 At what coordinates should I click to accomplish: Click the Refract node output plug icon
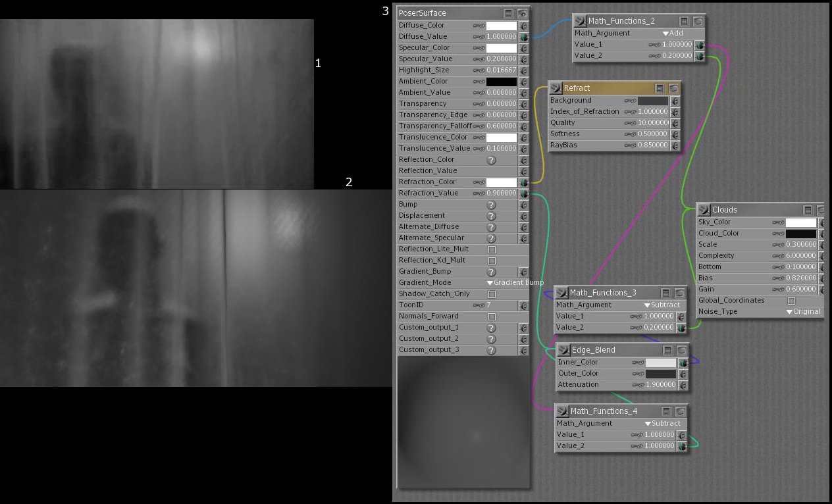coord(556,88)
